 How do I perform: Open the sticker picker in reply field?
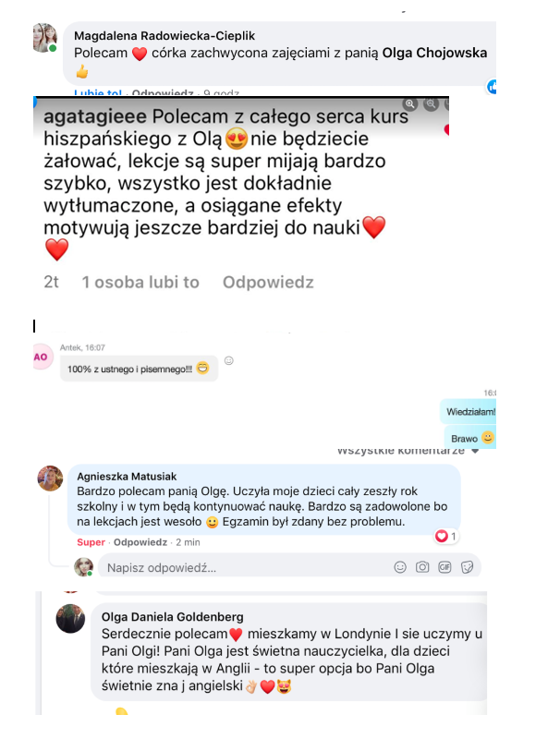[468, 567]
